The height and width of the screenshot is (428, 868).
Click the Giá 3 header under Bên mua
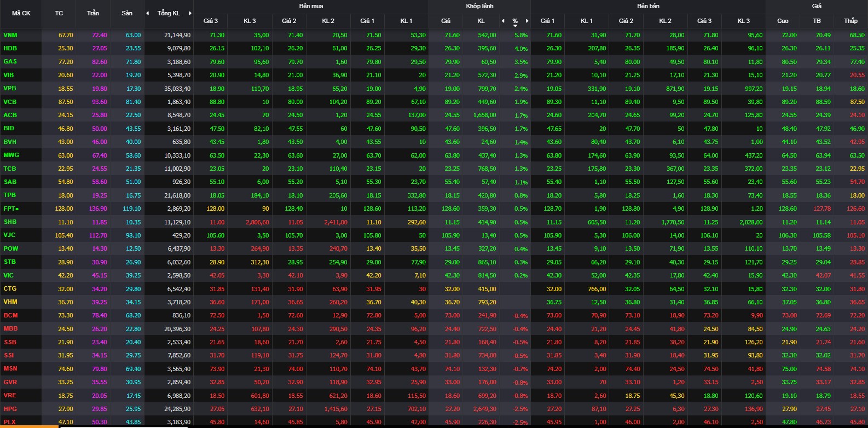coord(210,21)
